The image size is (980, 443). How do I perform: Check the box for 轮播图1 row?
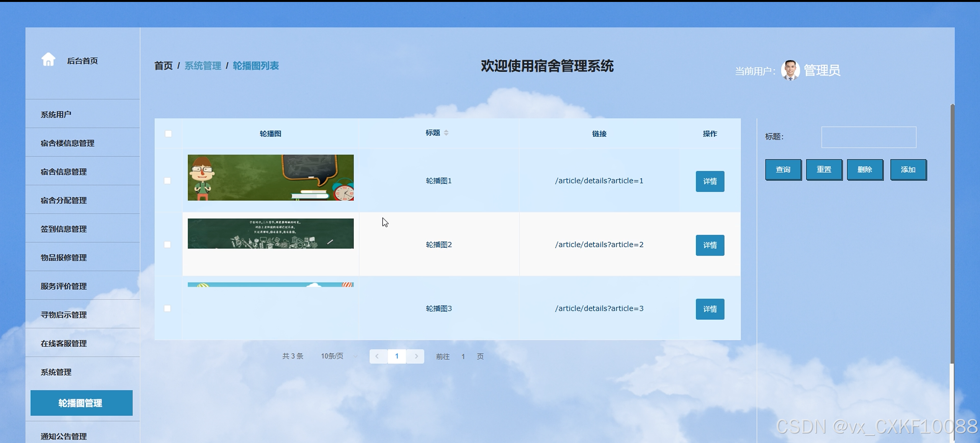click(x=168, y=181)
